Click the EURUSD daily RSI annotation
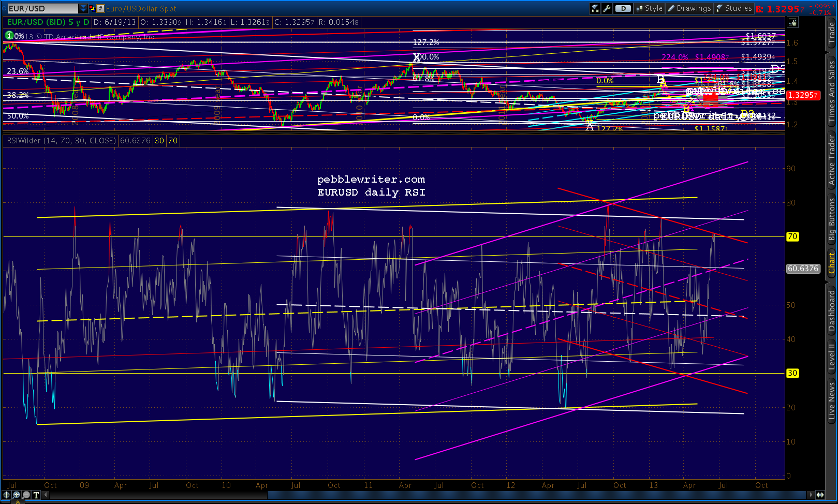Screen dimensions: 838x504 coord(371,192)
